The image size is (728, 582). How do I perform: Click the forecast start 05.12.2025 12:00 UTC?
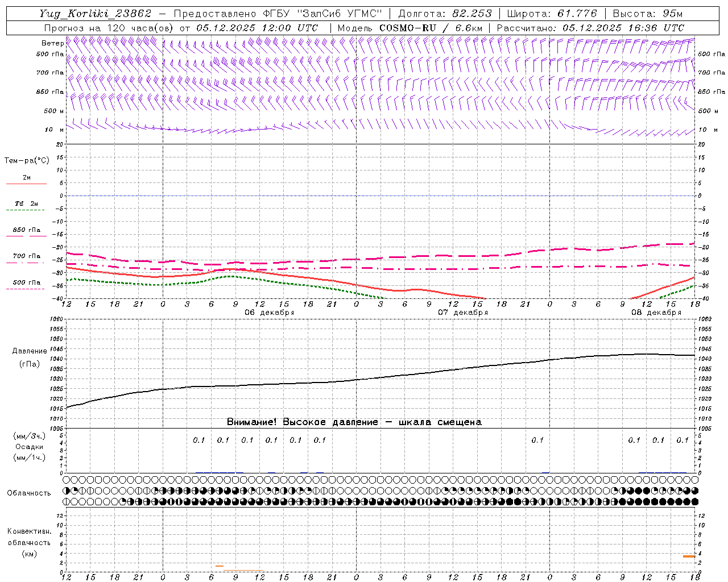[x=257, y=28]
